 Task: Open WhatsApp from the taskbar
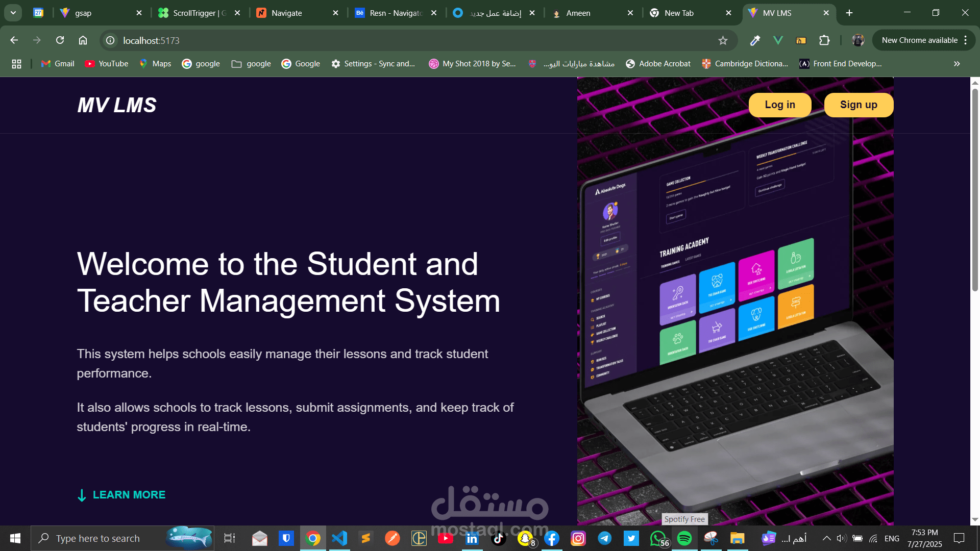[x=658, y=538]
